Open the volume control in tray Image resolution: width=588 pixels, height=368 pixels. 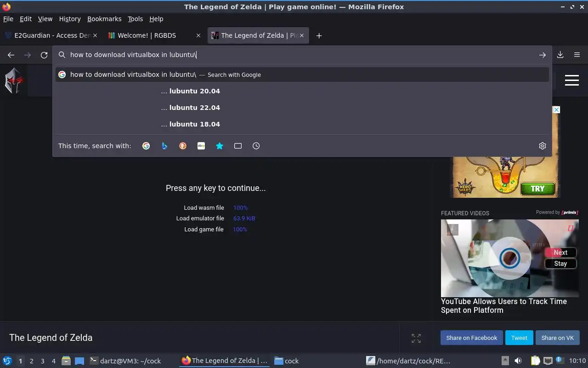click(518, 361)
